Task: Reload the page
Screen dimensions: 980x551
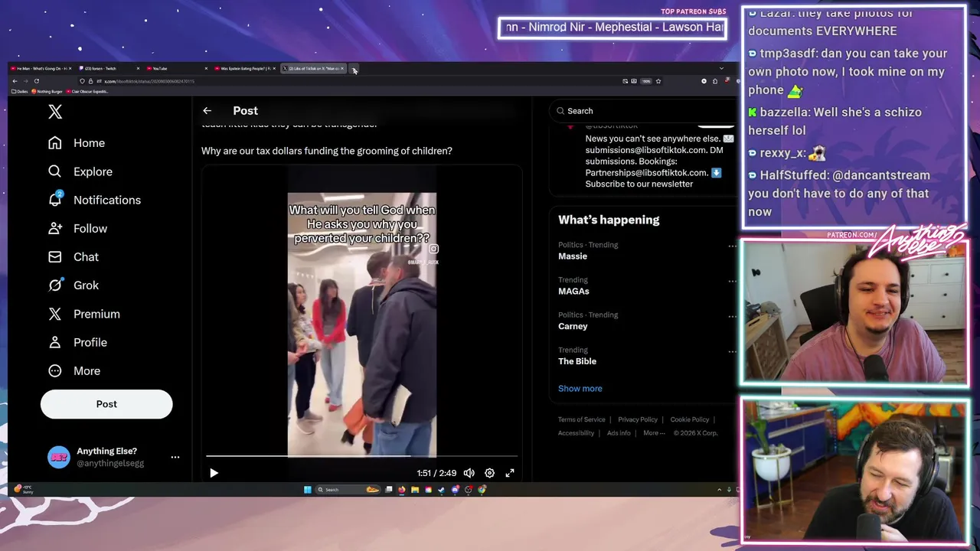Action: (x=36, y=81)
